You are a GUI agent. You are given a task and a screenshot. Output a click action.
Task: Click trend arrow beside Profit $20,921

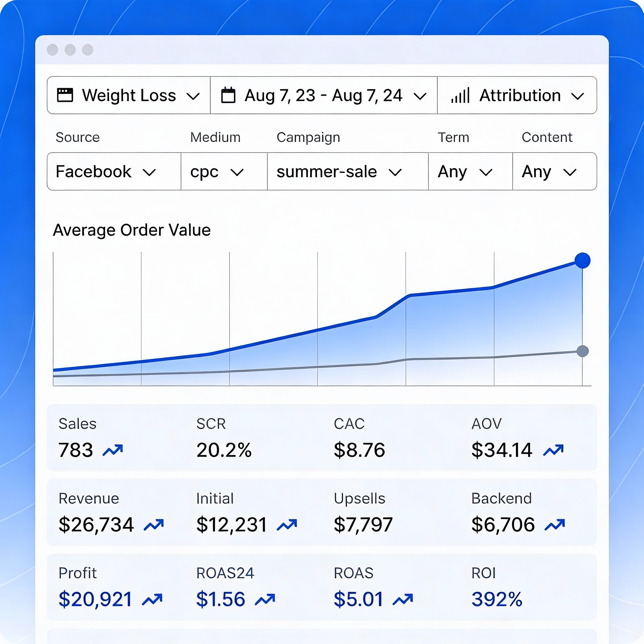coord(152,599)
